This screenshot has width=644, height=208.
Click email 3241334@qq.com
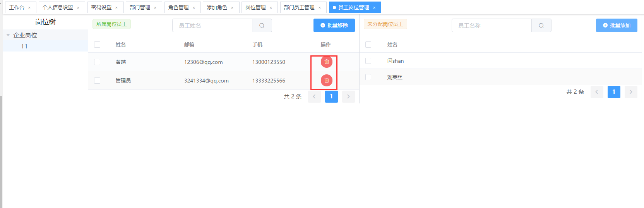tap(206, 81)
